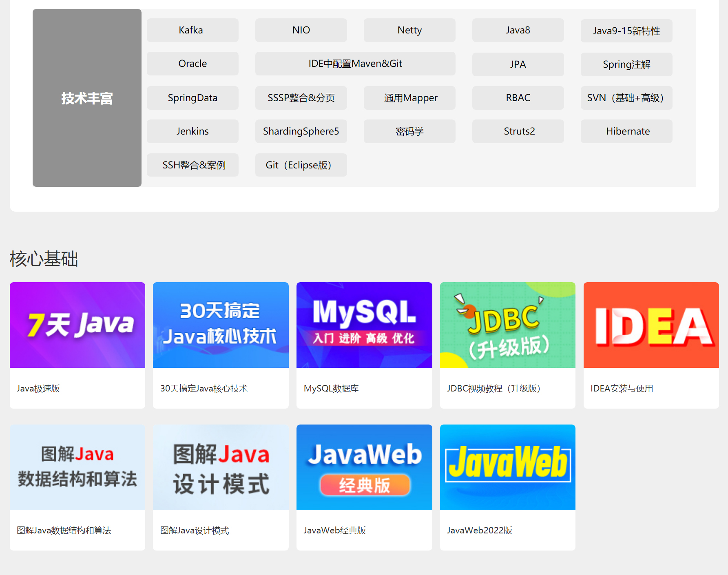Screen dimensions: 728x575
Task: Open the red IDEA course thumbnail
Action: [x=651, y=325]
